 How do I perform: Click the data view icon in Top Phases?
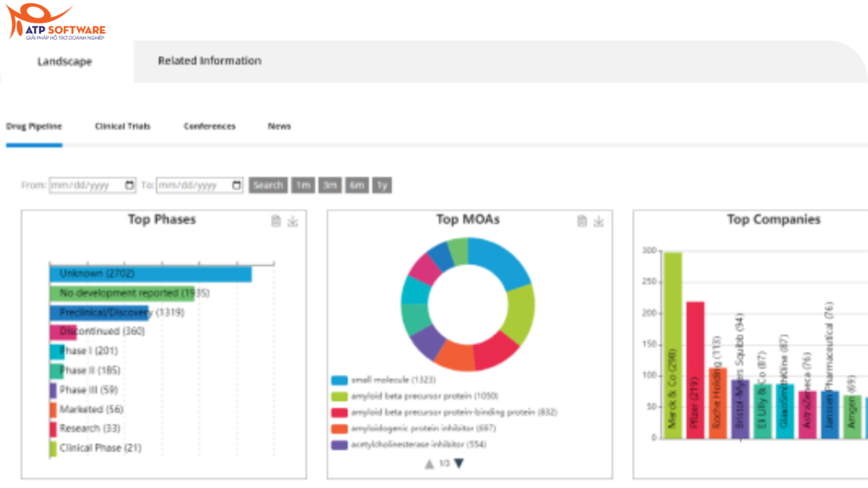(276, 222)
